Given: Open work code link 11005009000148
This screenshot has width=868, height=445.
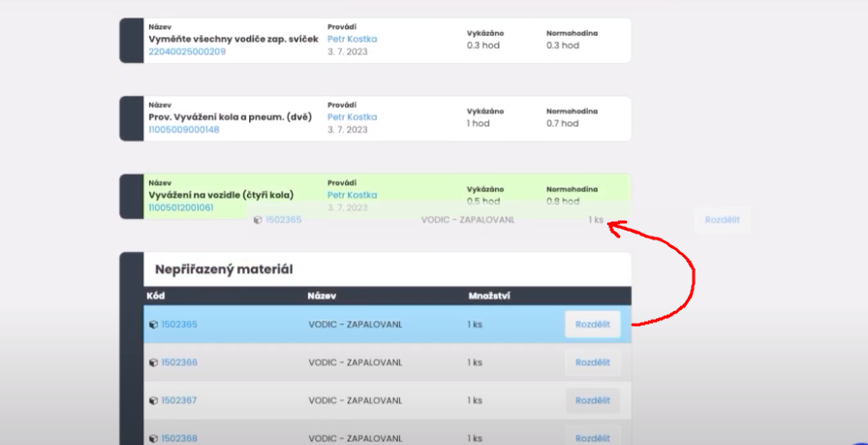Looking at the screenshot, I should [x=184, y=130].
